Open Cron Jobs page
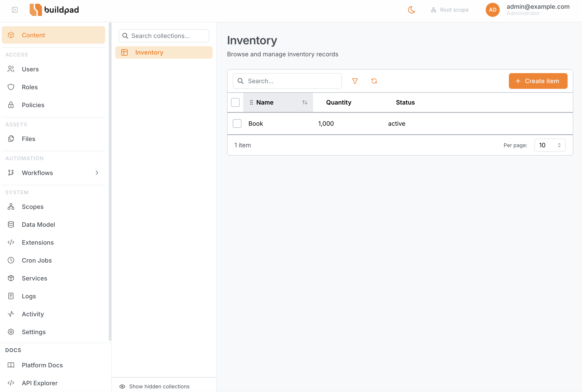The width and height of the screenshot is (582, 392). (x=53, y=260)
